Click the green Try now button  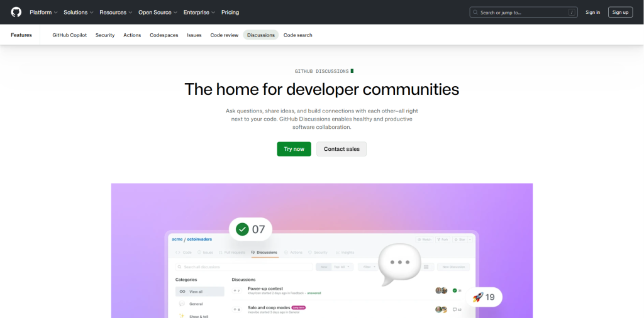click(x=294, y=149)
